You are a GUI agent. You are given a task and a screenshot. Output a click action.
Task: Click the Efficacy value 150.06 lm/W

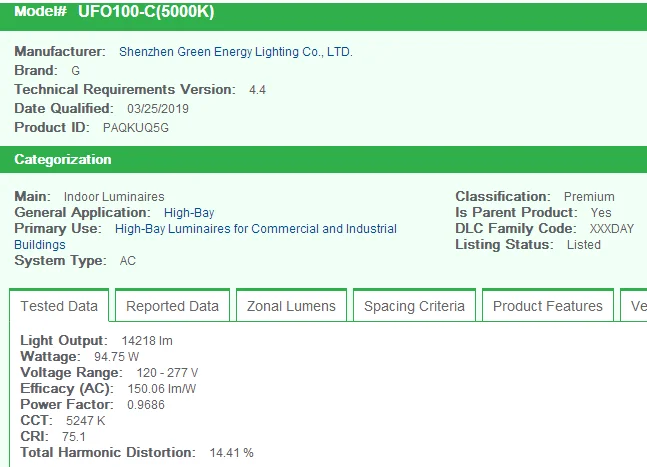coord(159,389)
